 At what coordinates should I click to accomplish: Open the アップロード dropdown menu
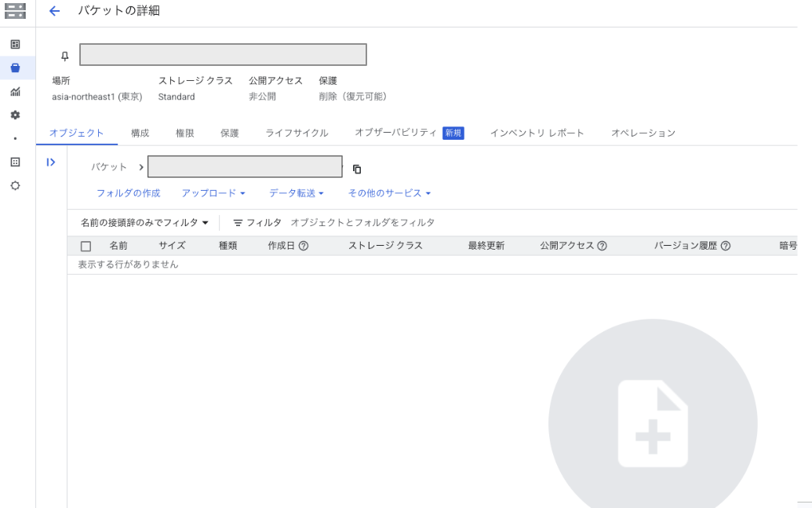tap(213, 193)
